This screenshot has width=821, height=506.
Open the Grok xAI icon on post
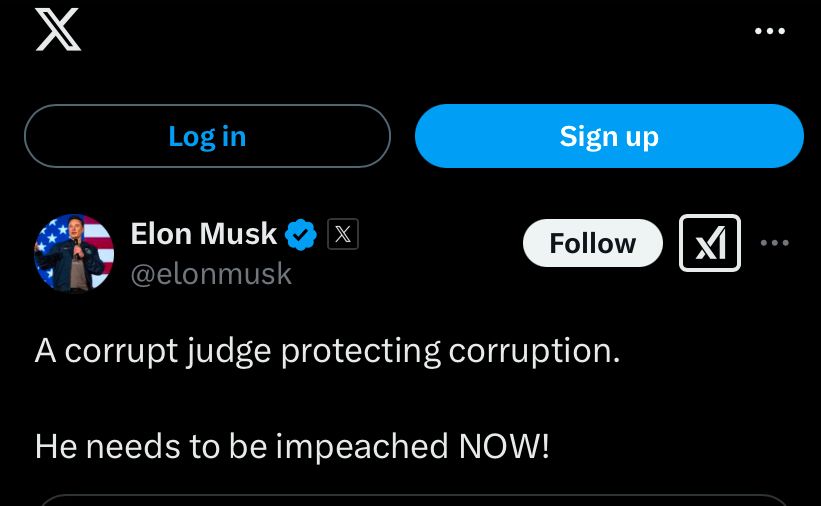(x=710, y=243)
